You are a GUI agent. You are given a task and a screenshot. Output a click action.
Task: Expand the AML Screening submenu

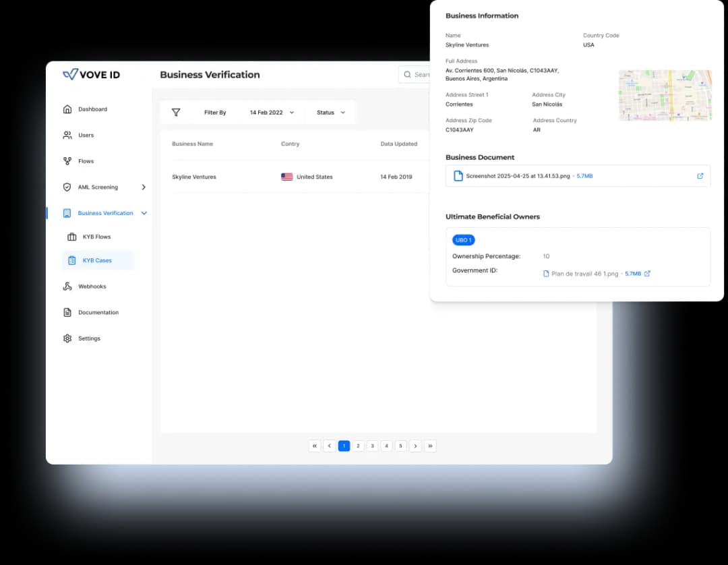[x=144, y=187]
